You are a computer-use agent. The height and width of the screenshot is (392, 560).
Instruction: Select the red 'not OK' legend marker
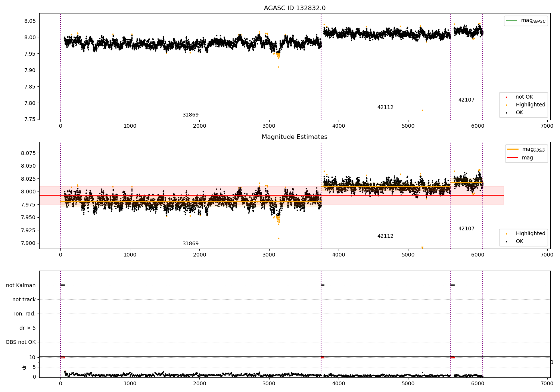[x=506, y=97]
